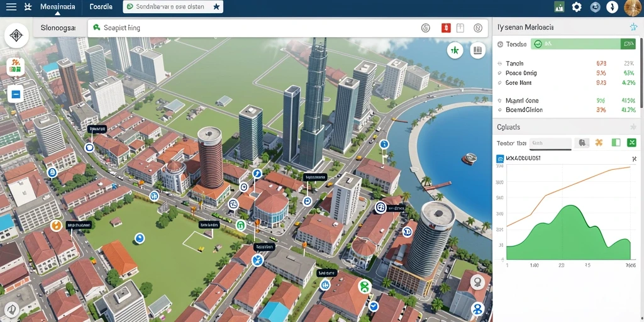Select the Foardla tab in top bar
644x322 pixels.
101,7
